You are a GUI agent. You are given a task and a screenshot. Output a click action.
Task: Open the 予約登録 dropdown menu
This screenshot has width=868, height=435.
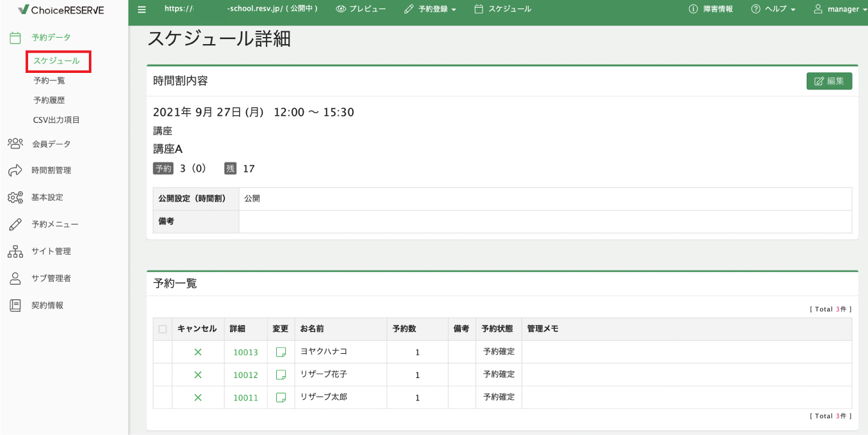tap(431, 10)
